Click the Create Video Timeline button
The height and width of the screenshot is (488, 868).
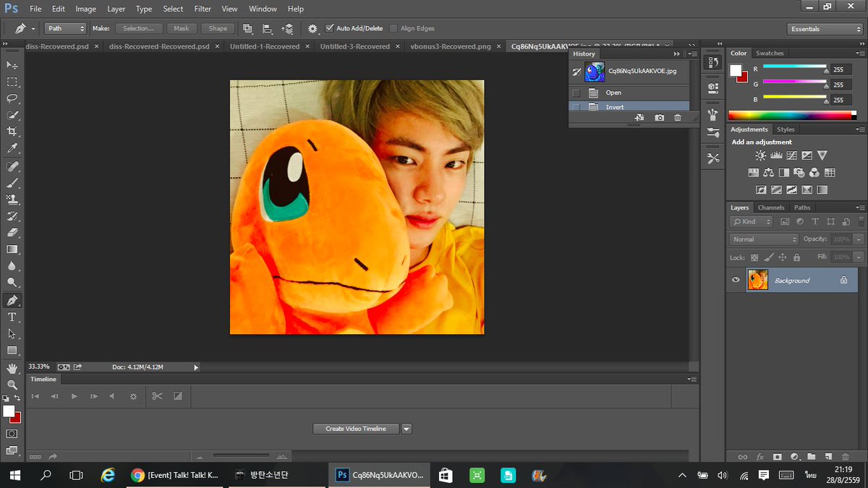356,429
